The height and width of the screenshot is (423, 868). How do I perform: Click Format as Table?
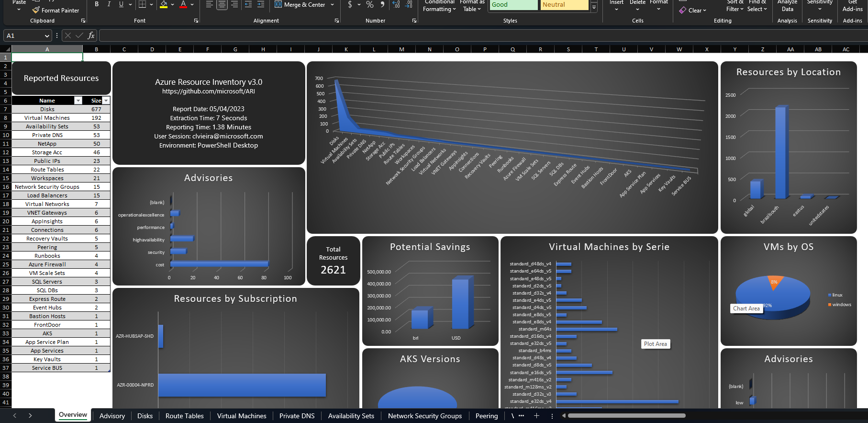tap(472, 6)
